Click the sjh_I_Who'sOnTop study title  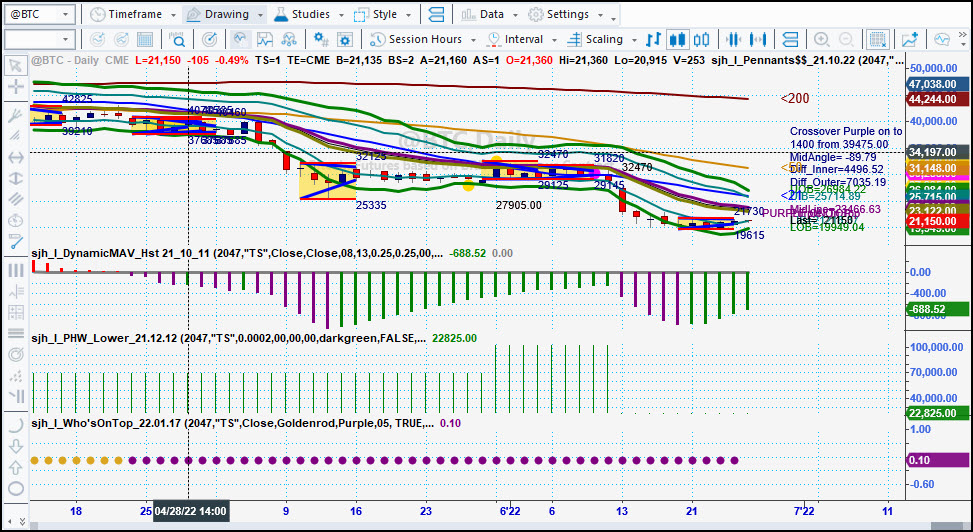tap(233, 423)
